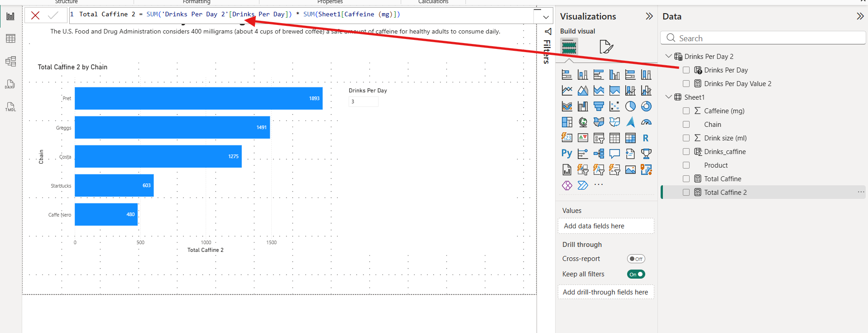Select the R script visual
Image resolution: width=868 pixels, height=333 pixels.
pyautogui.click(x=646, y=138)
